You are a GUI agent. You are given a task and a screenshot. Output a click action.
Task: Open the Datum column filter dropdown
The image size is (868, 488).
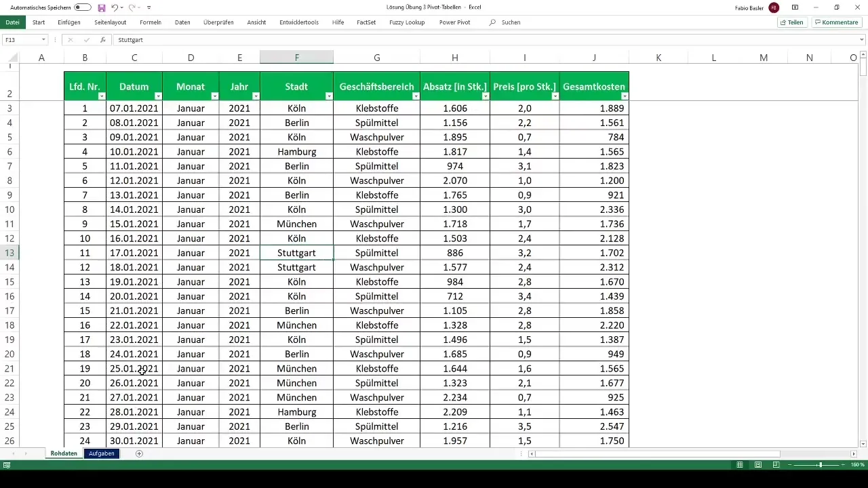click(x=158, y=96)
